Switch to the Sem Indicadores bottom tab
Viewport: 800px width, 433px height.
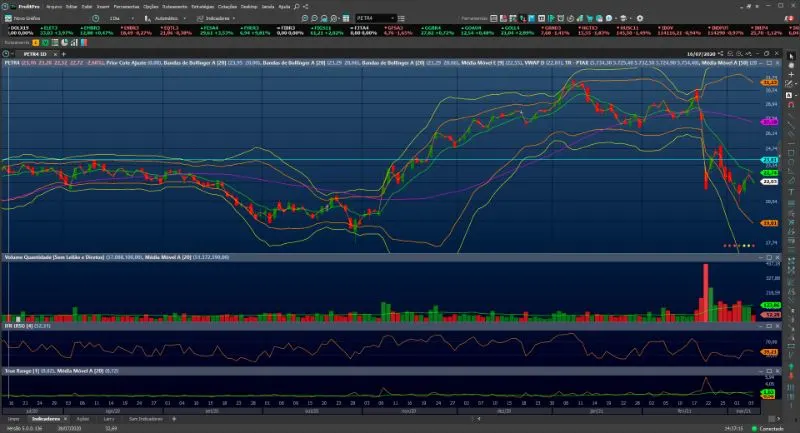[x=145, y=419]
